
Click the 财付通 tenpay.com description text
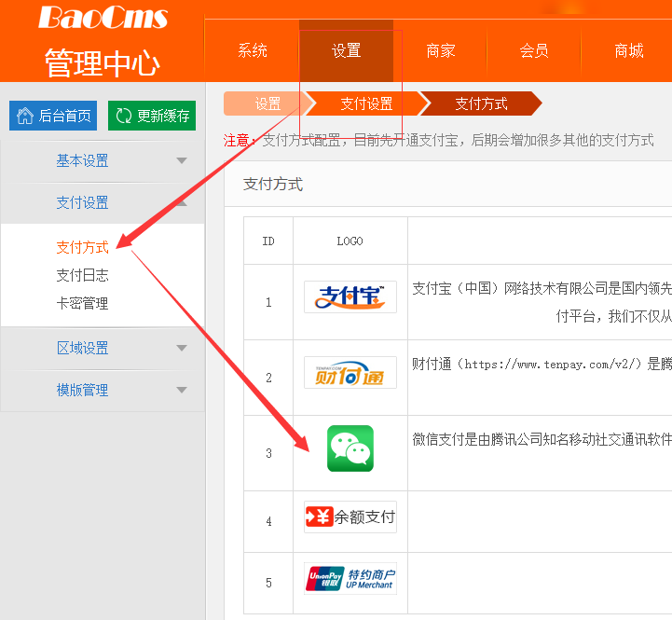[542, 364]
